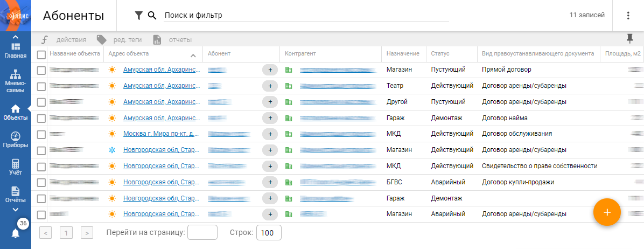Click page number 1 button
644x249 pixels.
click(66, 233)
